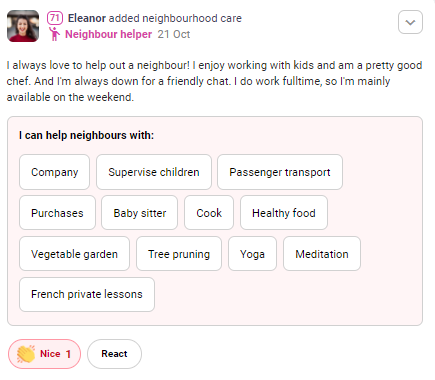
Task: Select the Yoga tag
Action: coord(252,254)
